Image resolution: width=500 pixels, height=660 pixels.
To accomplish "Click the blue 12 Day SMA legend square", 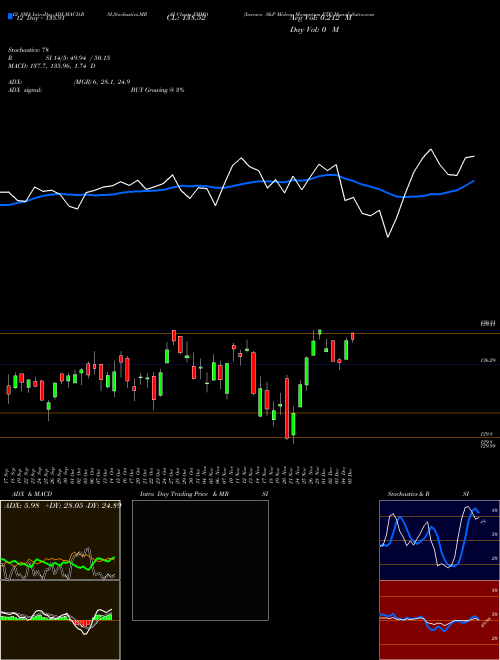I will (x=10, y=16).
